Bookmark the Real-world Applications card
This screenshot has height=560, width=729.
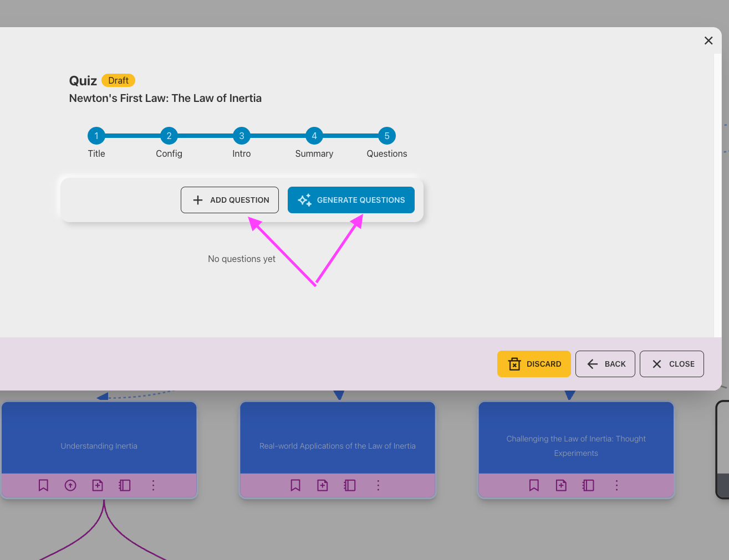pyautogui.click(x=295, y=485)
